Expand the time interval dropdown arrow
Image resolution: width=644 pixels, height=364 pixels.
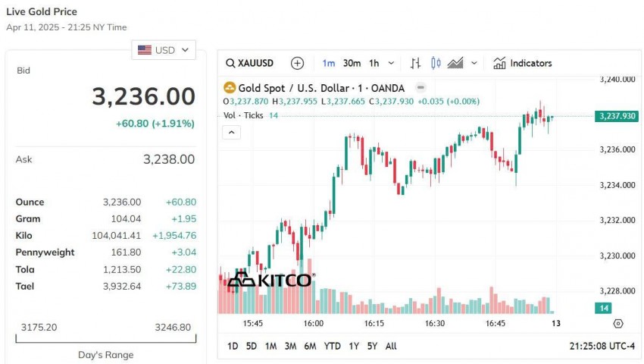coord(392,63)
